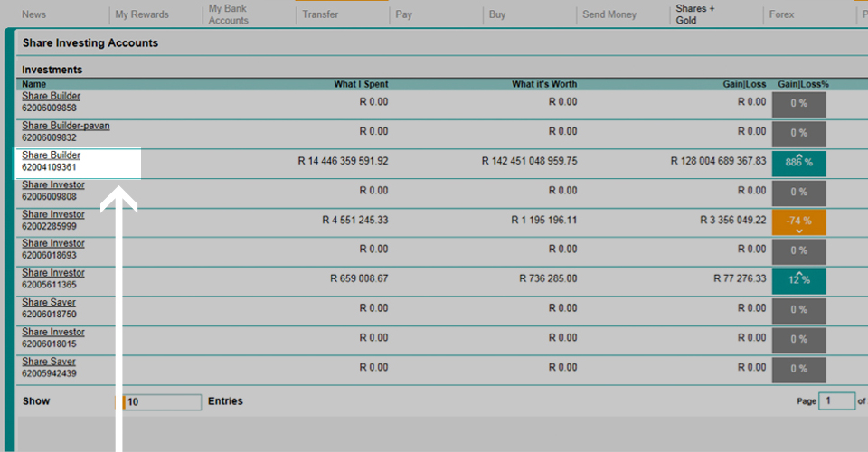
Task: Open Share Investor account 62002285999
Action: (53, 214)
